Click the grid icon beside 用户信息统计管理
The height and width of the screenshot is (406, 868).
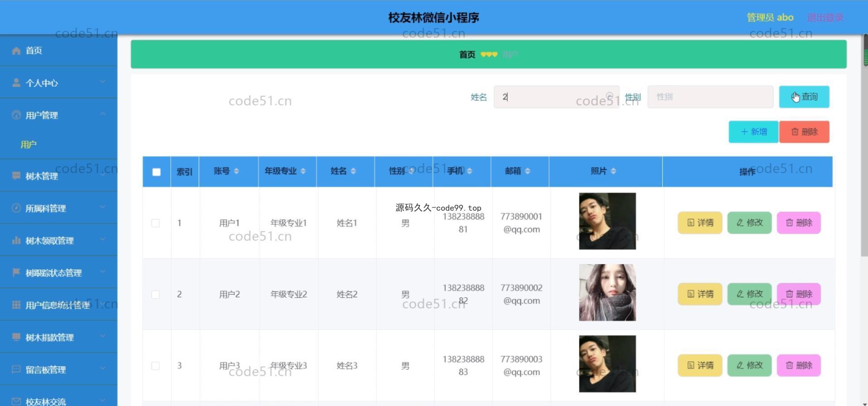click(16, 305)
